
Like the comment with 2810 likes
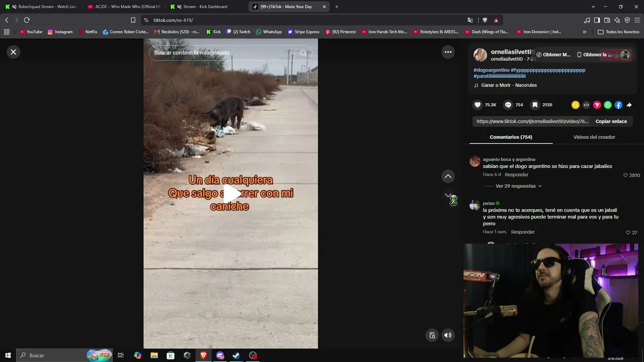(626, 175)
